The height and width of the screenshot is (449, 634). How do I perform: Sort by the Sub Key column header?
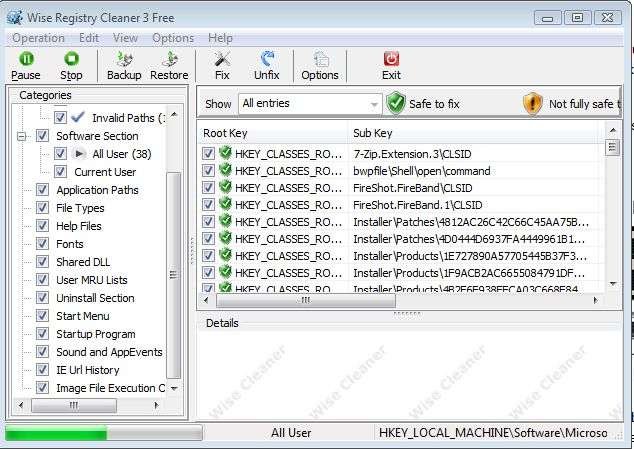pyautogui.click(x=475, y=133)
